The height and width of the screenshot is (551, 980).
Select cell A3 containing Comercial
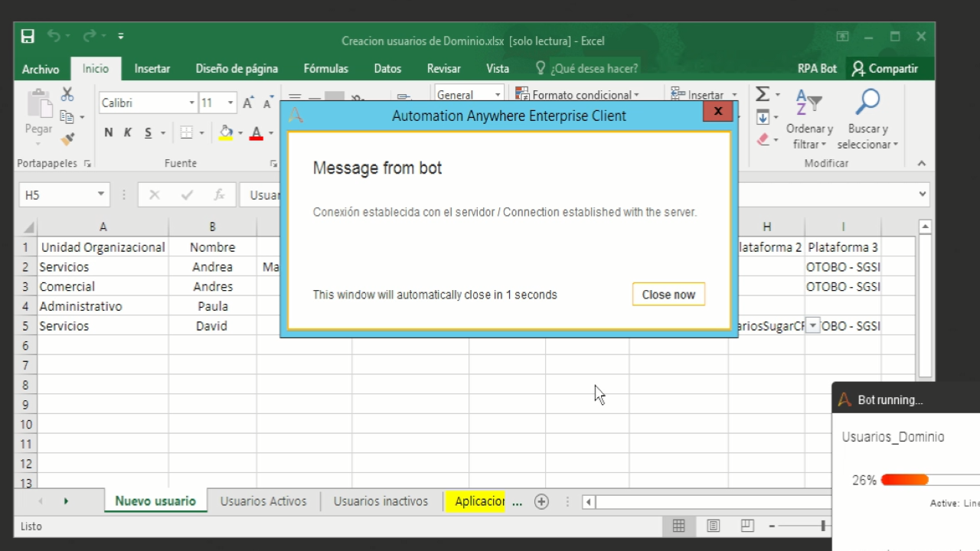tap(103, 286)
